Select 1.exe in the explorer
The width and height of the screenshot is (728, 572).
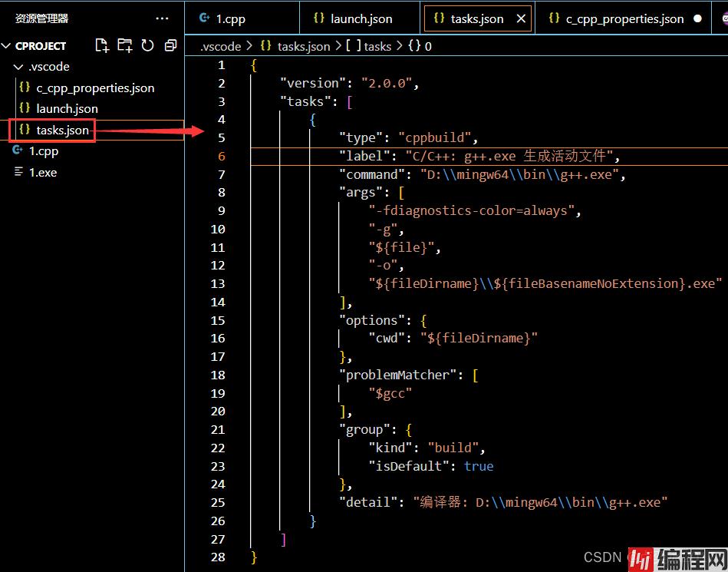pyautogui.click(x=43, y=172)
